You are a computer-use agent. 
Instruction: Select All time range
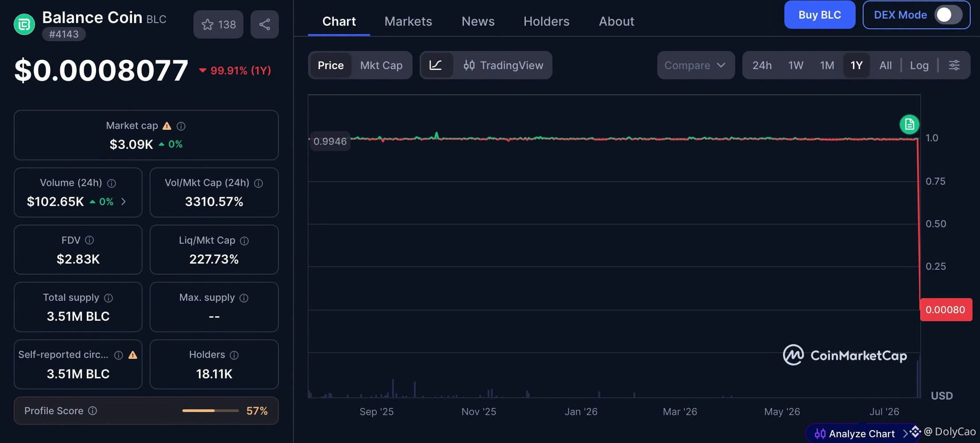point(885,65)
